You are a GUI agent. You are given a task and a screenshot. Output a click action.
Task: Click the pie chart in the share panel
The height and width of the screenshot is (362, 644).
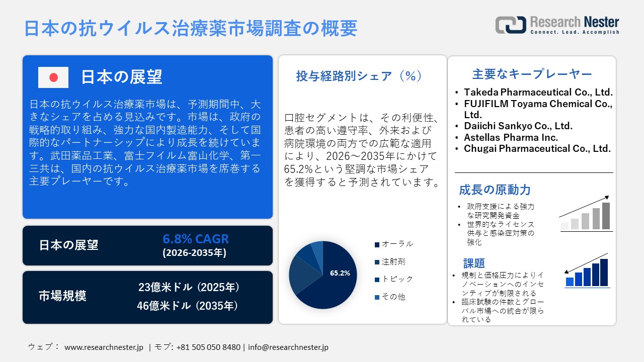tap(322, 274)
